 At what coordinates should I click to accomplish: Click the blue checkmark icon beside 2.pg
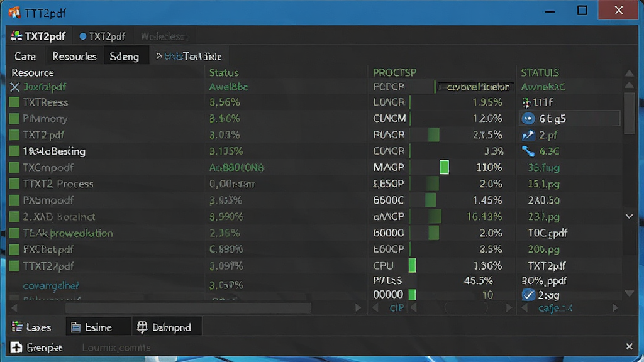point(528,295)
